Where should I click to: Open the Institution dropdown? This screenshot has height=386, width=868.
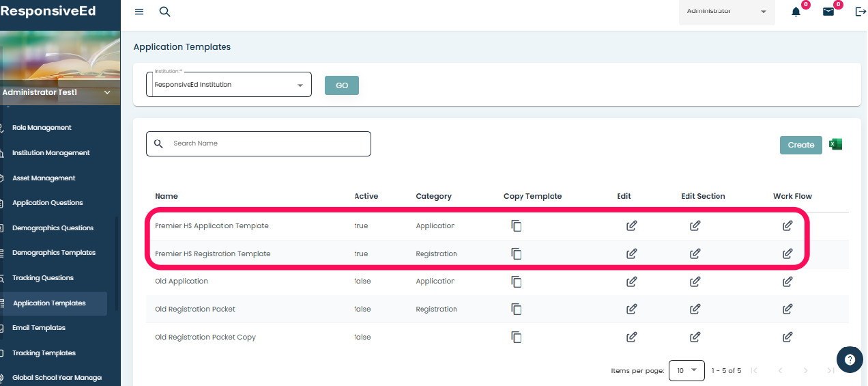(229, 85)
